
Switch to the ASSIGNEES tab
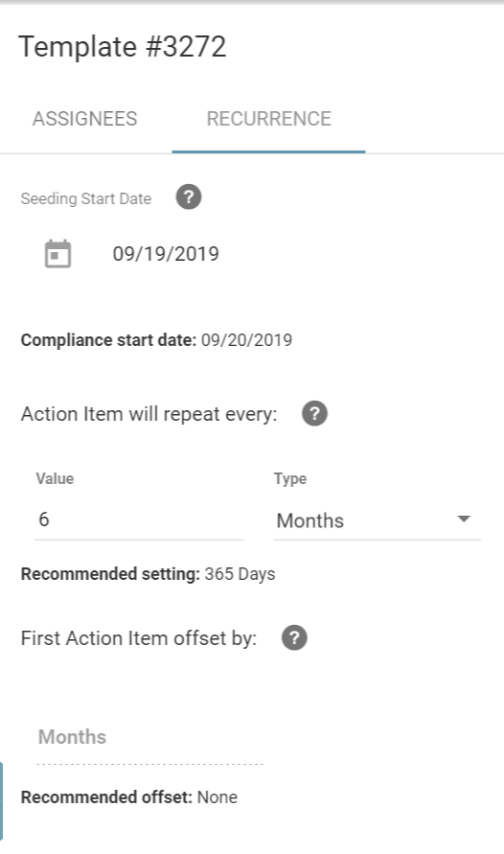[x=85, y=119]
